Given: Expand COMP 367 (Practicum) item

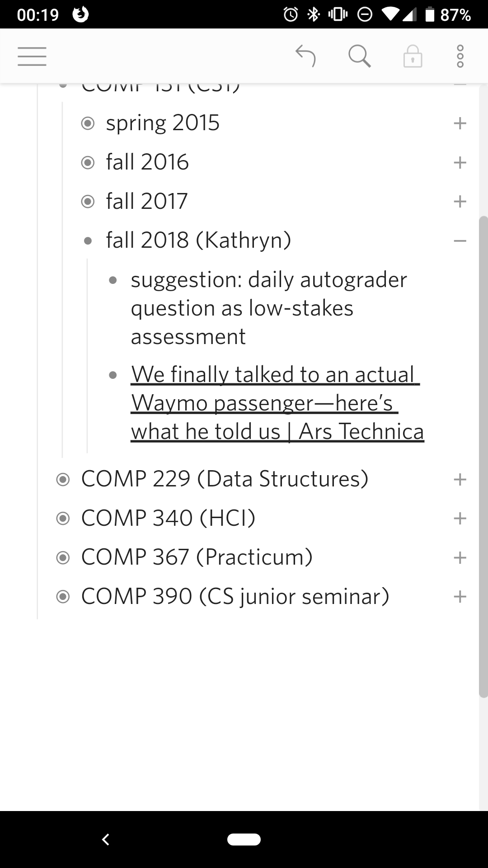Looking at the screenshot, I should pos(460,557).
